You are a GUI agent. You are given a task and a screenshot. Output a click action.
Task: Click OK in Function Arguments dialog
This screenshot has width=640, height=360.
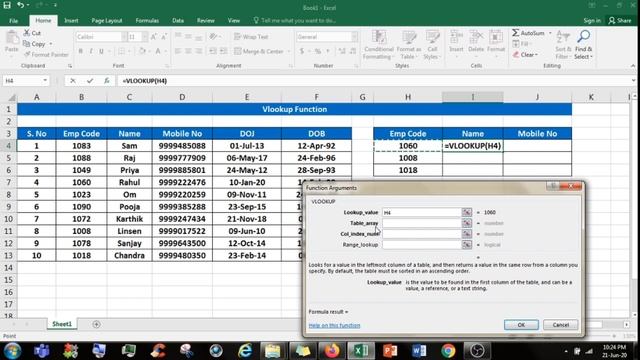521,324
